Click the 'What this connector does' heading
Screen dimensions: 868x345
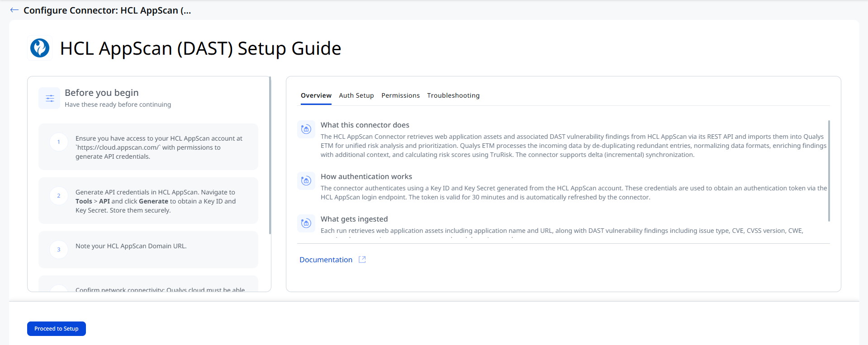click(365, 125)
